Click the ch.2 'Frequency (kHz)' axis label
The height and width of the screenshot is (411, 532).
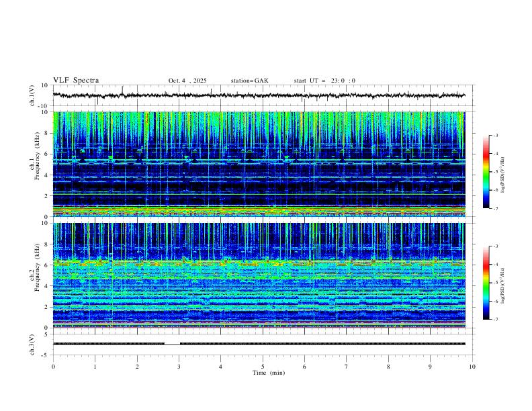tap(38, 267)
